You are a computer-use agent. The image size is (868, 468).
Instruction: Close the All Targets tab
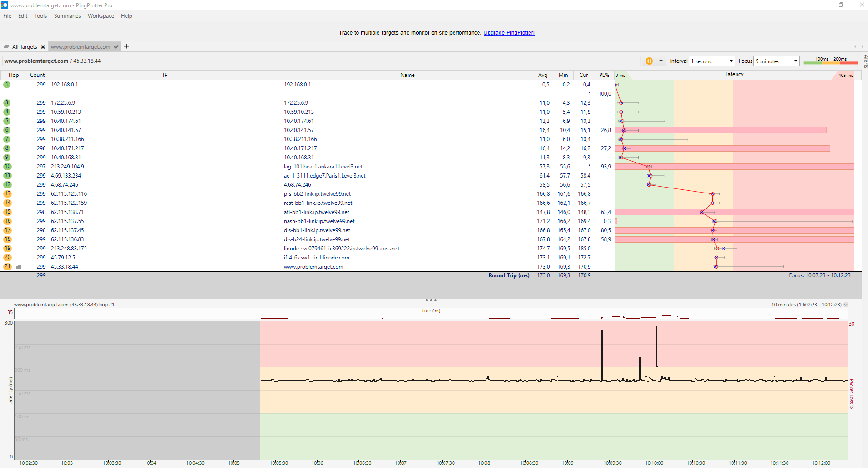[x=43, y=47]
